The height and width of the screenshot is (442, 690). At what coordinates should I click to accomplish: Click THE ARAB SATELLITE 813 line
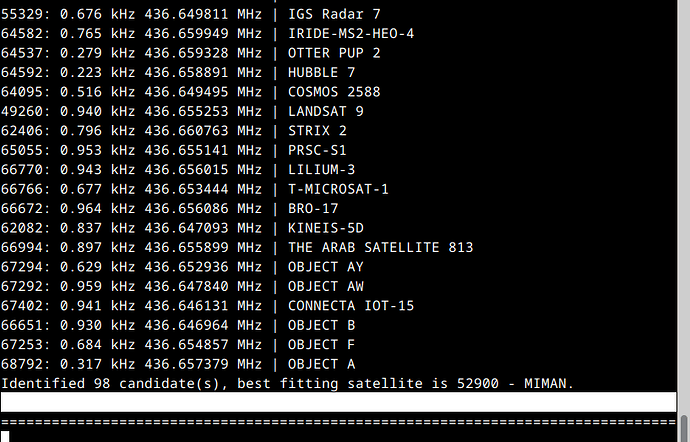coord(237,247)
